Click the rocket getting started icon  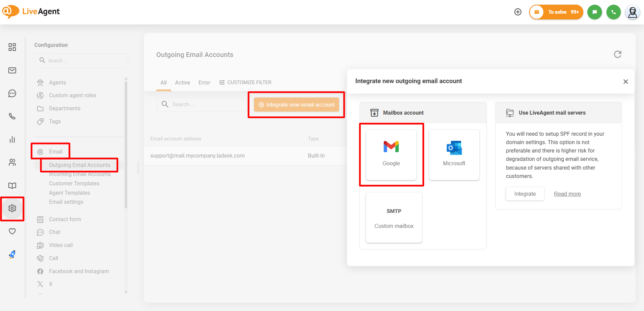pos(12,255)
